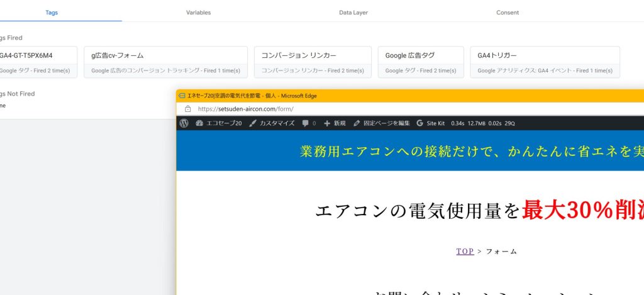Open the GA4-GT-T5PX6M4 tag card
The height and width of the screenshot is (295, 644).
38,62
